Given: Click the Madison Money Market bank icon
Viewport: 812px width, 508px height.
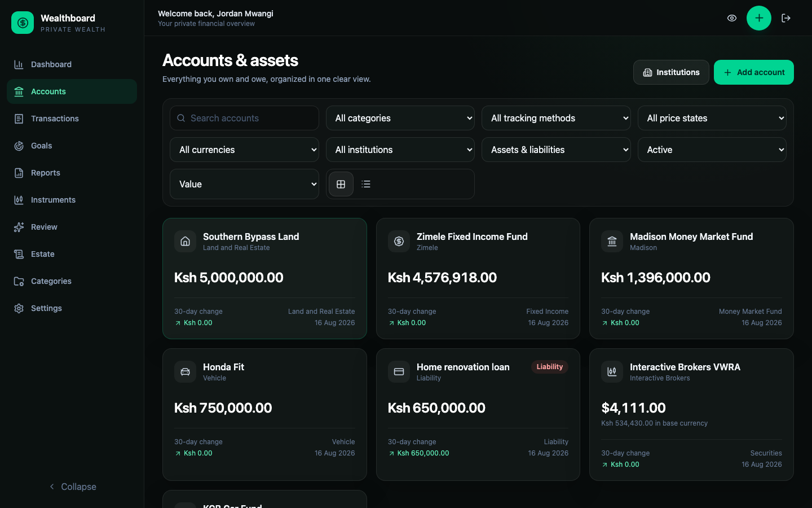Looking at the screenshot, I should (x=612, y=242).
